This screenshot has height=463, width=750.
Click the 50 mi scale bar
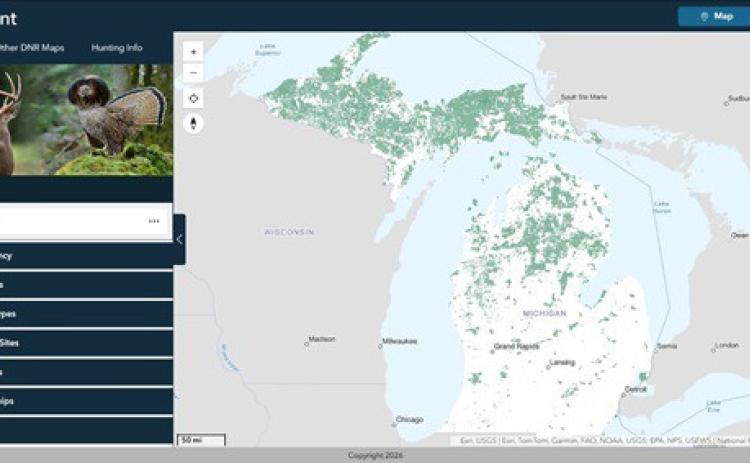point(201,440)
